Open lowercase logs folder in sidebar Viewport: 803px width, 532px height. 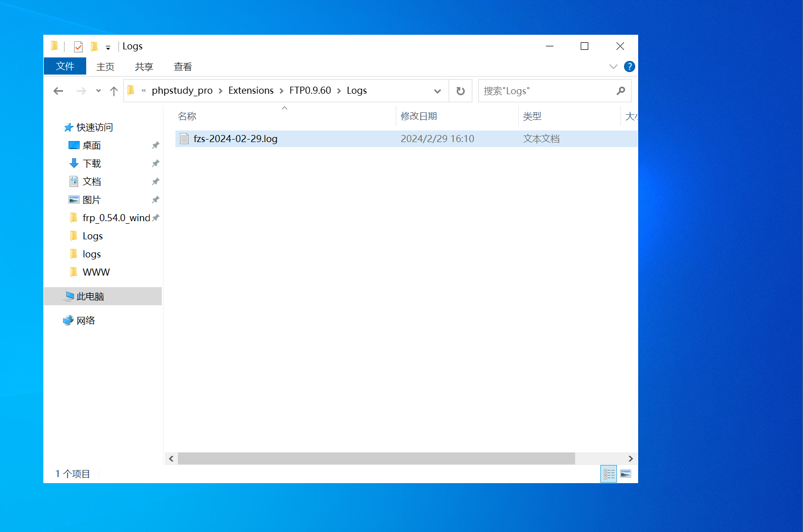(92, 254)
